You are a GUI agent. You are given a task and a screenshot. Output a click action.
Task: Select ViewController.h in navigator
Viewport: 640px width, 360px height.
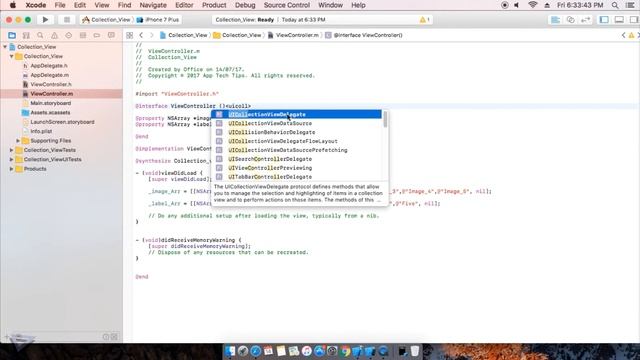[51, 84]
